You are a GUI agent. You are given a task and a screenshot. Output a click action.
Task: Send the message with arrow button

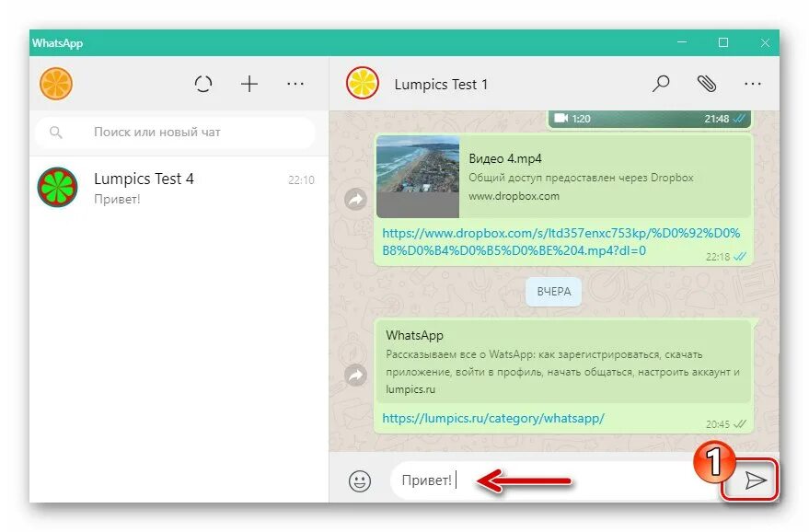[x=756, y=480]
